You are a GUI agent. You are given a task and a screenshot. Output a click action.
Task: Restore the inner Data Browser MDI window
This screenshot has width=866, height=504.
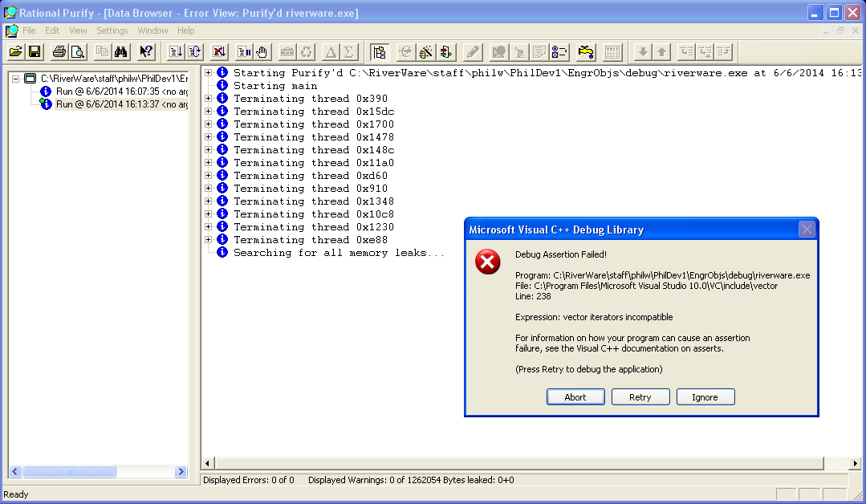click(x=840, y=30)
